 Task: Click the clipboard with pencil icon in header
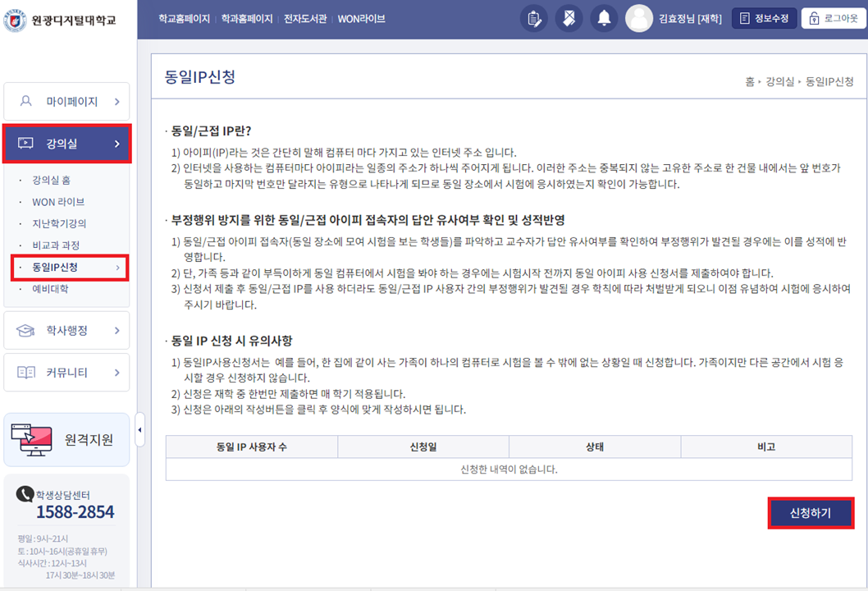pyautogui.click(x=534, y=18)
